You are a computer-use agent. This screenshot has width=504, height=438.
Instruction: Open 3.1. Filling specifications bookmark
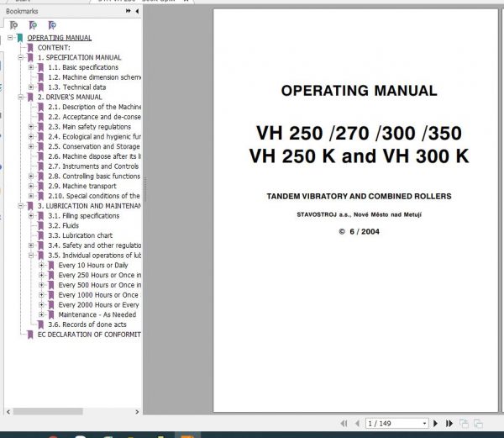pyautogui.click(x=83, y=216)
